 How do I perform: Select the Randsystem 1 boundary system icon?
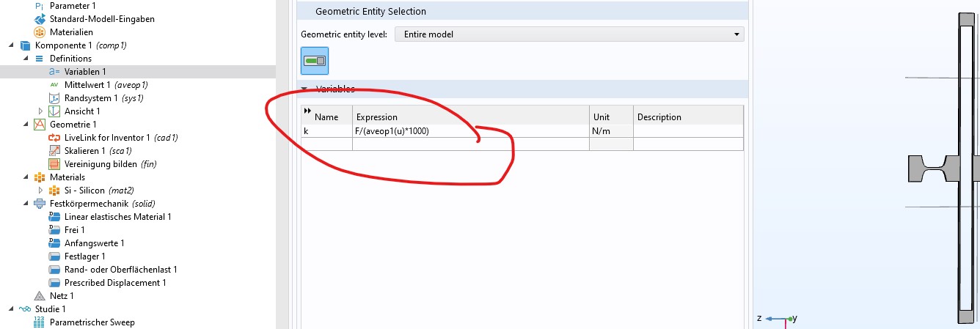54,98
